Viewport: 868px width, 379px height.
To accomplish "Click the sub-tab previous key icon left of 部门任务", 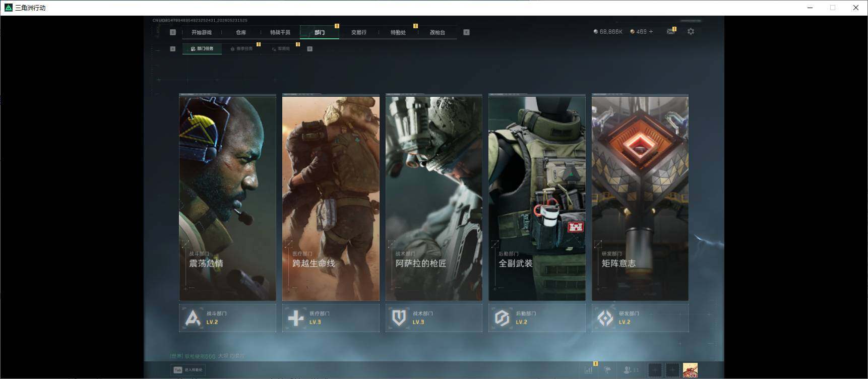I will click(x=173, y=49).
